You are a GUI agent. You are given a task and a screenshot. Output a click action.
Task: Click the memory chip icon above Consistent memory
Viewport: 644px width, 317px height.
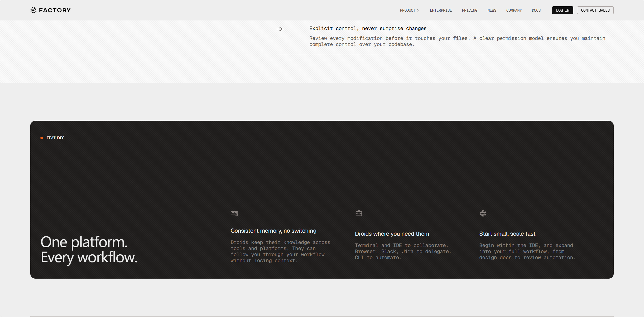point(234,213)
